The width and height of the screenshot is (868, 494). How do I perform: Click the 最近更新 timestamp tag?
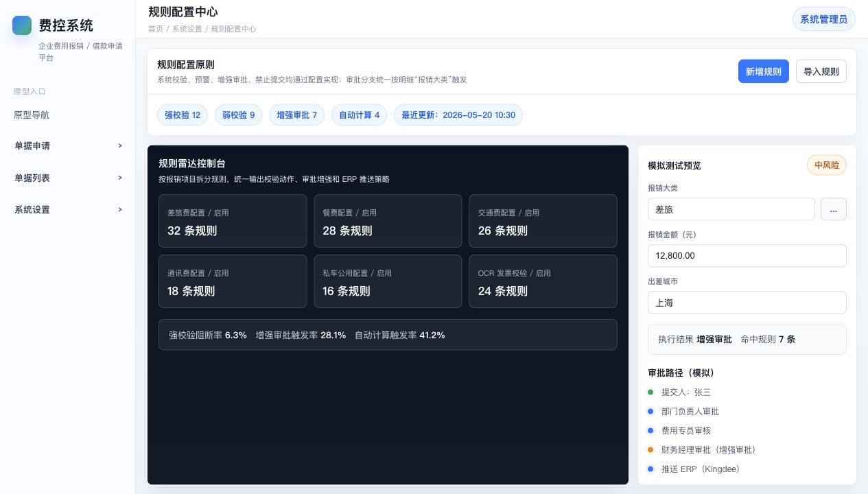(458, 115)
